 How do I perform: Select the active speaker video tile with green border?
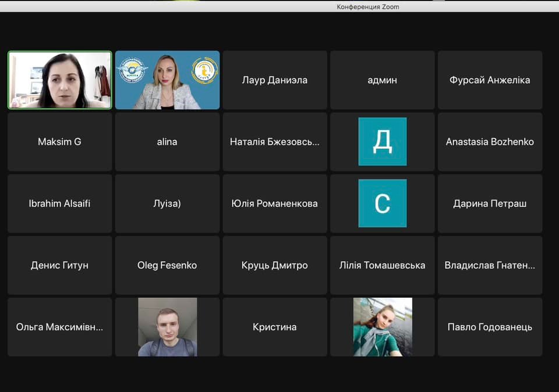pos(60,80)
